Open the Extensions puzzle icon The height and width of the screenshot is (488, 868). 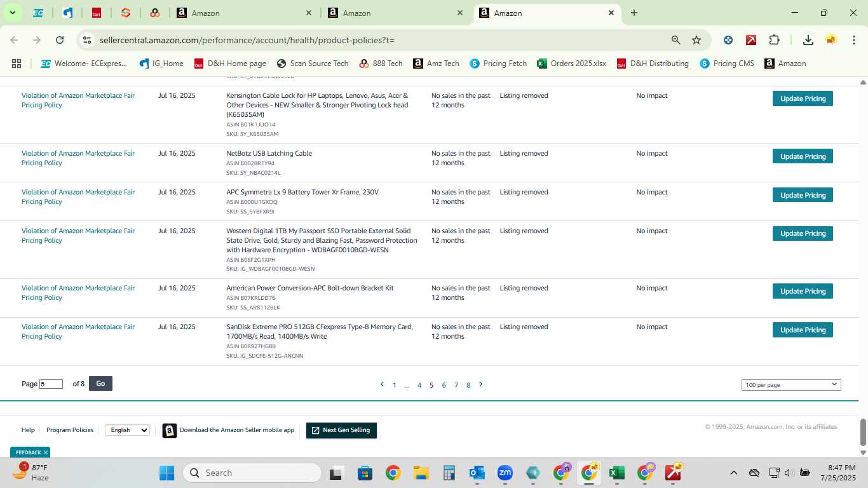coord(774,40)
